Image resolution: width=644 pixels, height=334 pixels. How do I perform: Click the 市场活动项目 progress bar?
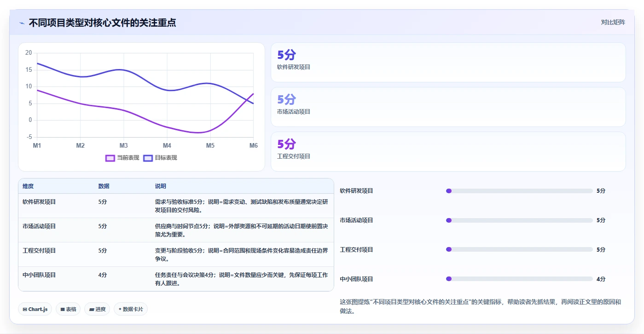(519, 220)
